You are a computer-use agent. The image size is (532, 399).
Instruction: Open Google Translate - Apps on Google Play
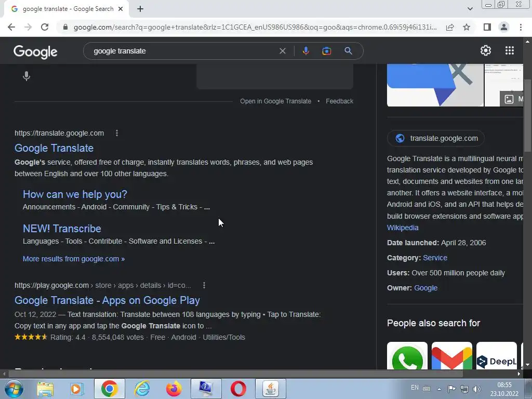pyautogui.click(x=107, y=300)
